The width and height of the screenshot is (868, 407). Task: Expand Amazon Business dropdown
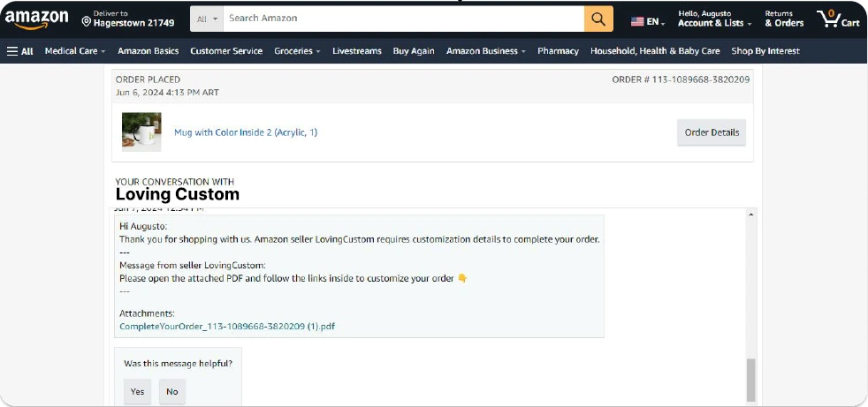point(486,51)
